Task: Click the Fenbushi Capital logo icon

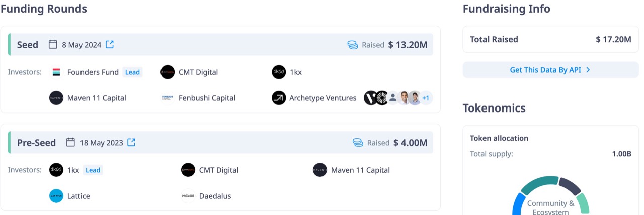Action: (x=168, y=98)
